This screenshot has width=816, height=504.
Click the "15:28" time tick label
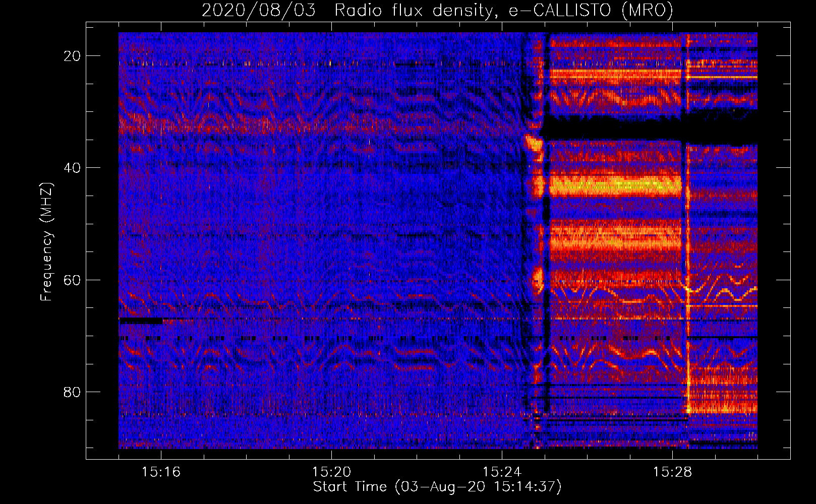coord(672,472)
